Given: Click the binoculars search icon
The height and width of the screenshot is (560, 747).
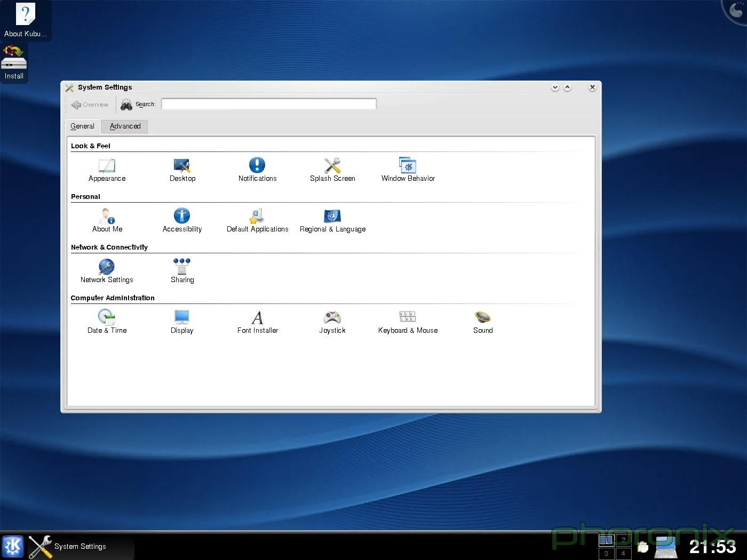Looking at the screenshot, I should coord(126,105).
